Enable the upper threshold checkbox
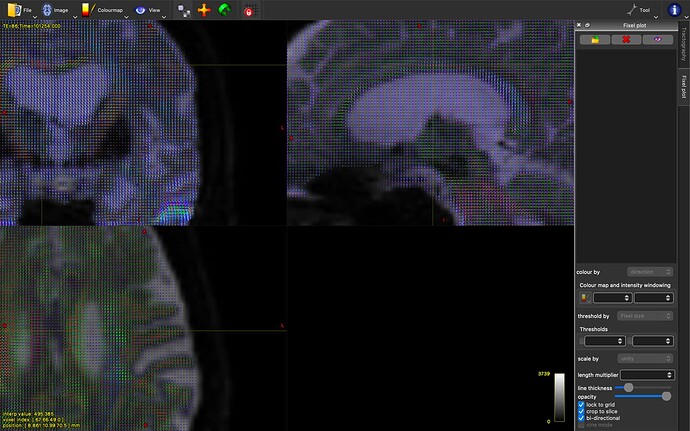The height and width of the screenshot is (431, 690). (x=629, y=341)
